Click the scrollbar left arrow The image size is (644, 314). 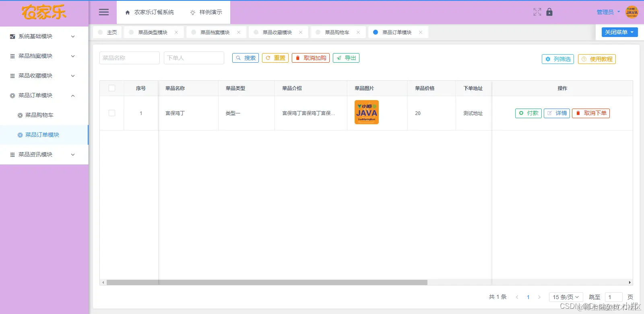103,283
